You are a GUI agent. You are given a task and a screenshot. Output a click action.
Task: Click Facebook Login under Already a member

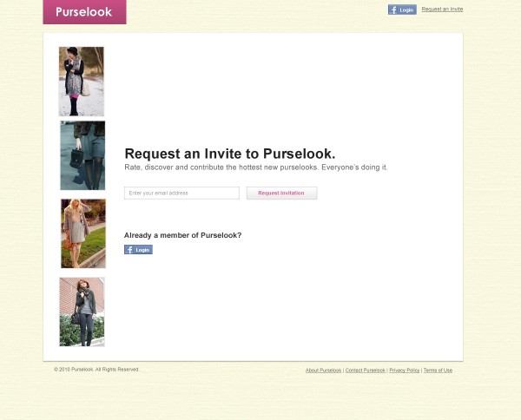(x=138, y=250)
